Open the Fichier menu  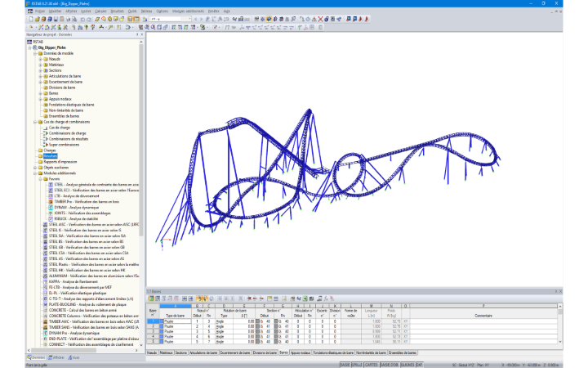[x=40, y=11]
